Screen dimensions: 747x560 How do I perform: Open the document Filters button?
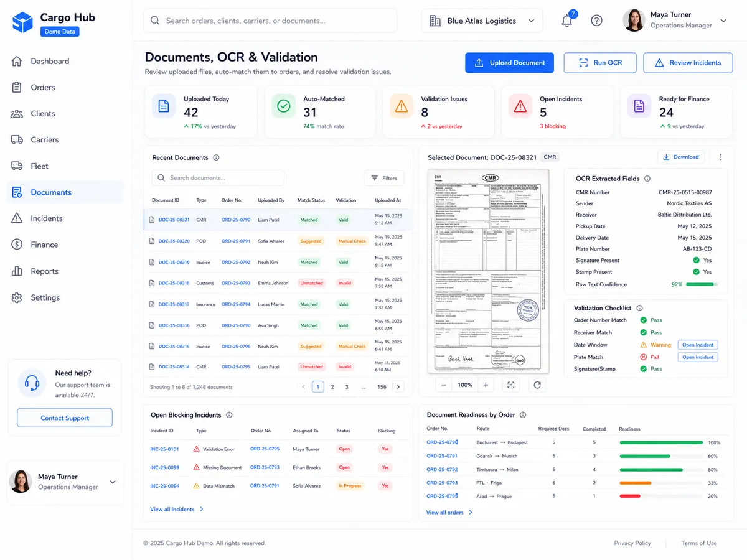point(384,178)
